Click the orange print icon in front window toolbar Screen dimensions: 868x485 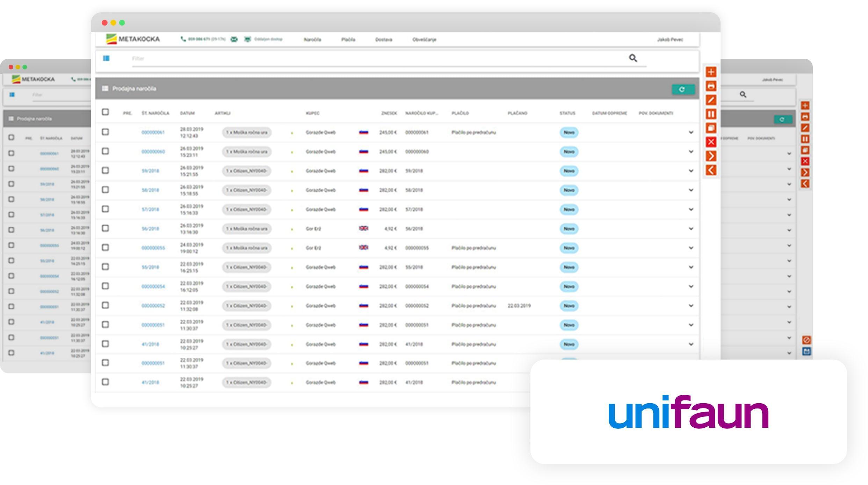tap(711, 86)
